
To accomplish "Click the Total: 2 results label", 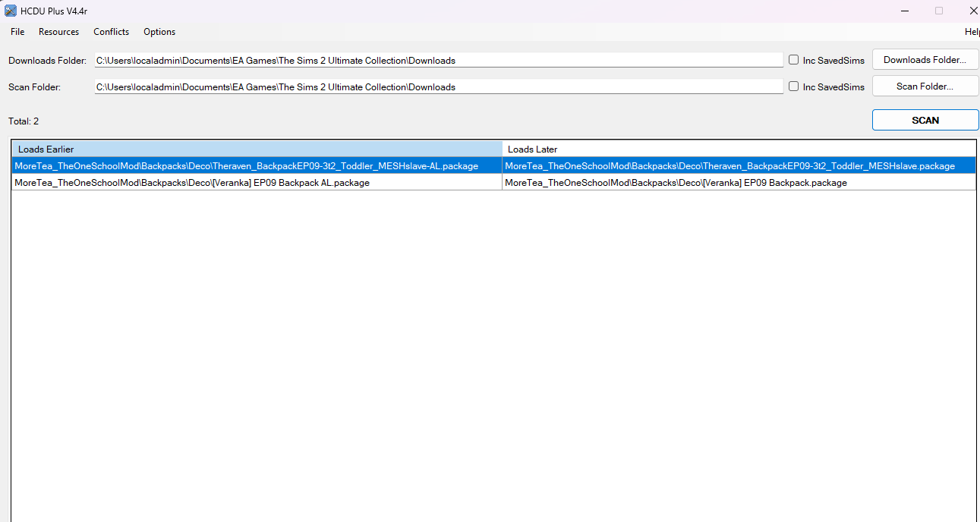I will click(23, 121).
